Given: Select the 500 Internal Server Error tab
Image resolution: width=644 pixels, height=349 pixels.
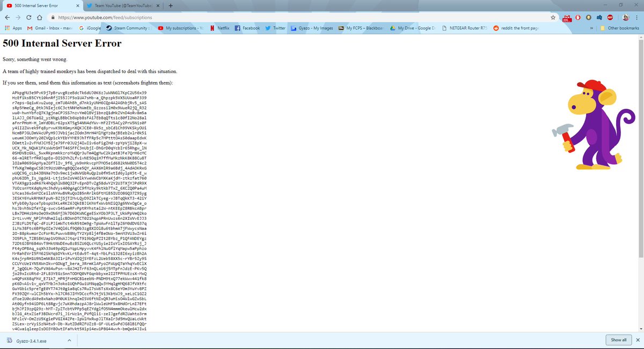Looking at the screenshot, I should (42, 5).
